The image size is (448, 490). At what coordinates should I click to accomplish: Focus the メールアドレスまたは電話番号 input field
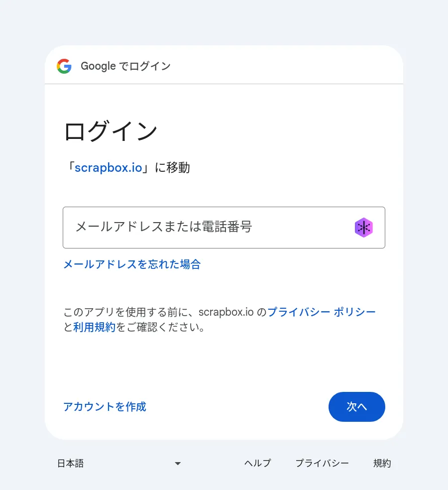209,228
